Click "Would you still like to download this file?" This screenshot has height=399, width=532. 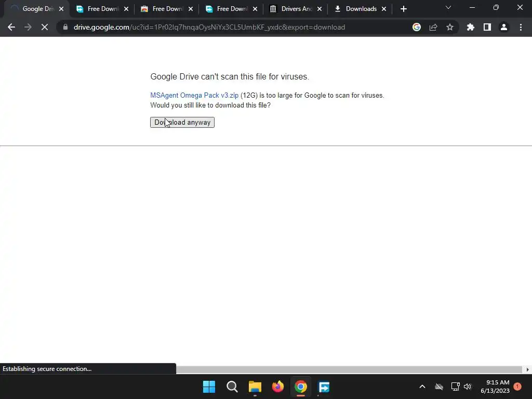(x=210, y=105)
